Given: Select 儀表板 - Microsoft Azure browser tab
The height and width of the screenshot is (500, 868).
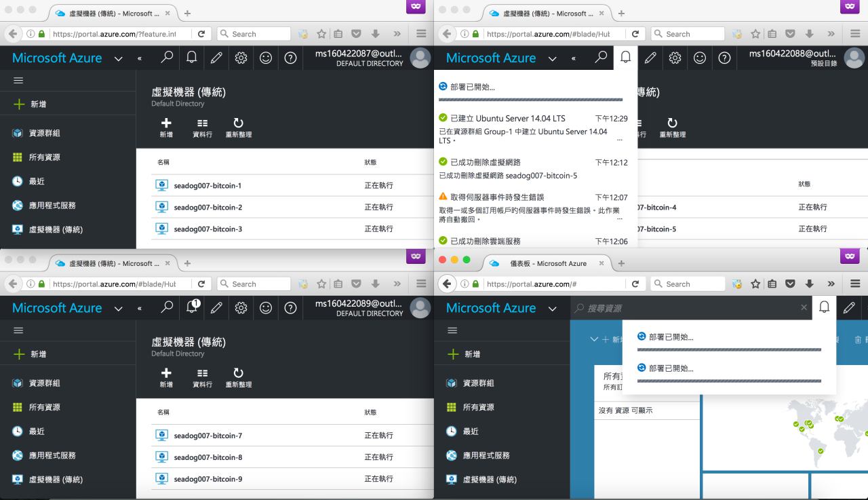Looking at the screenshot, I should (547, 263).
